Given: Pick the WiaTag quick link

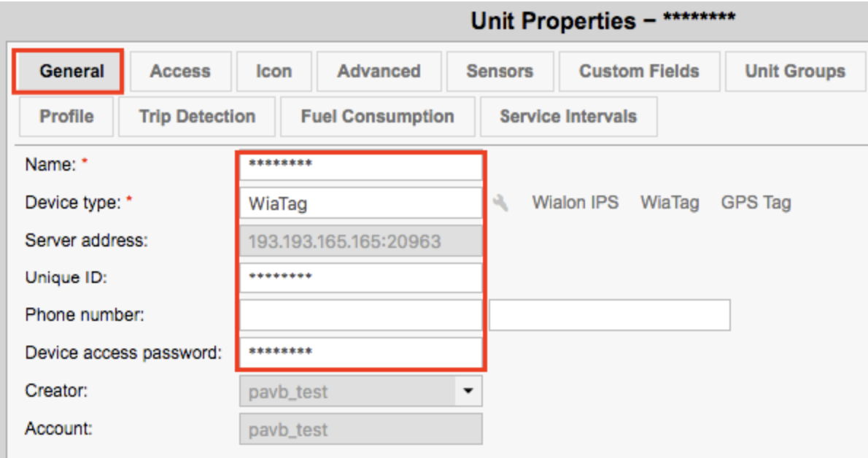Looking at the screenshot, I should (670, 203).
